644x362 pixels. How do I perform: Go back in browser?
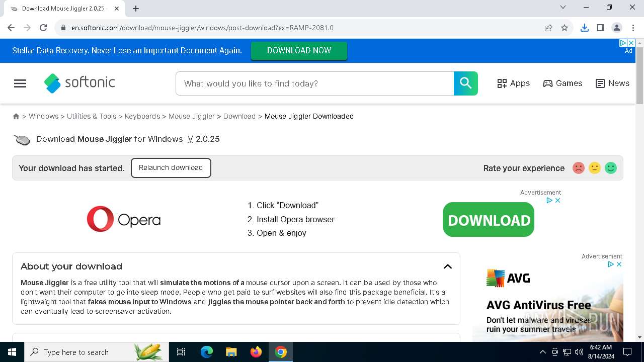click(11, 28)
